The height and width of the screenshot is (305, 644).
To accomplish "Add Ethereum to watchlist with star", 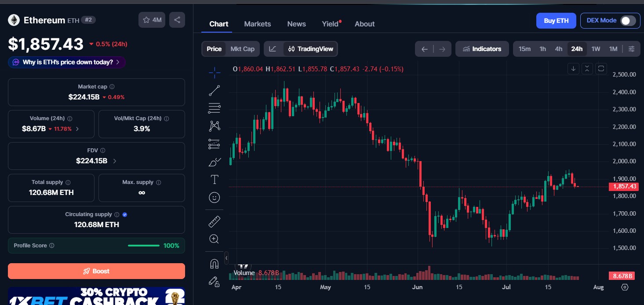I will click(152, 20).
